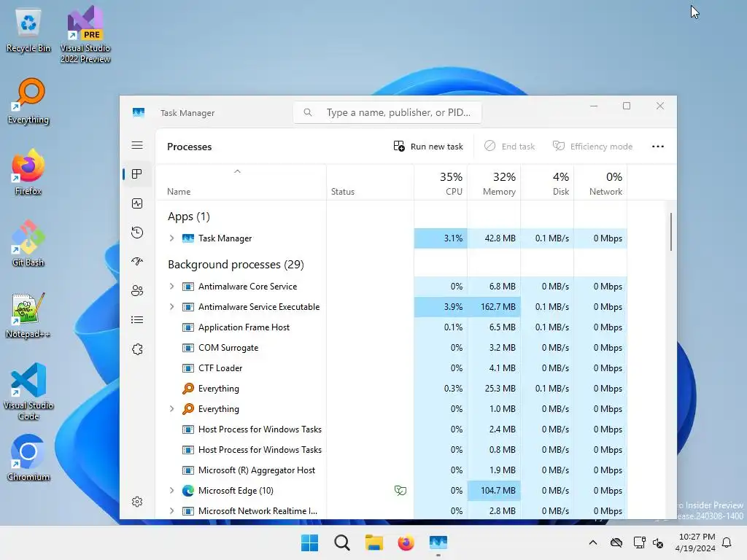The width and height of the screenshot is (747, 560).
Task: Click the muted volume icon in system tray
Action: [x=658, y=542]
